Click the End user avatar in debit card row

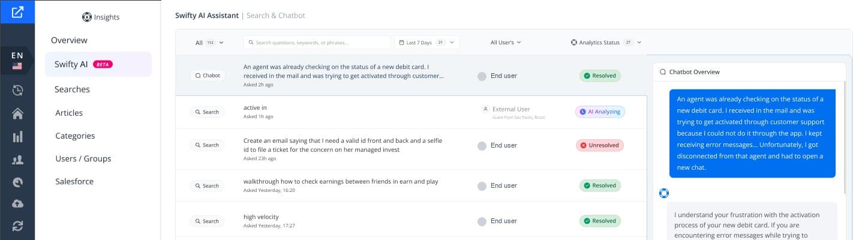click(482, 76)
